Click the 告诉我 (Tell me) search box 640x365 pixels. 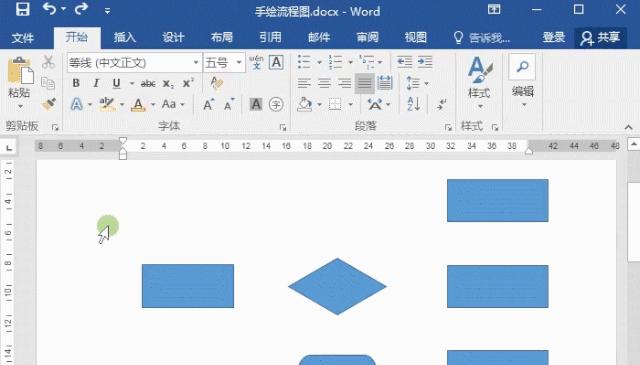[482, 38]
